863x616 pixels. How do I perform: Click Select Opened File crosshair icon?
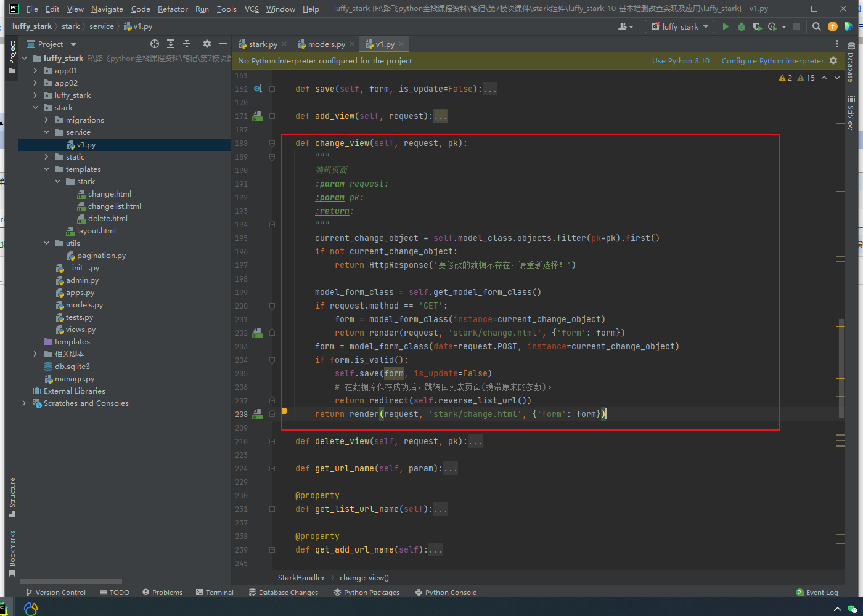pos(155,44)
